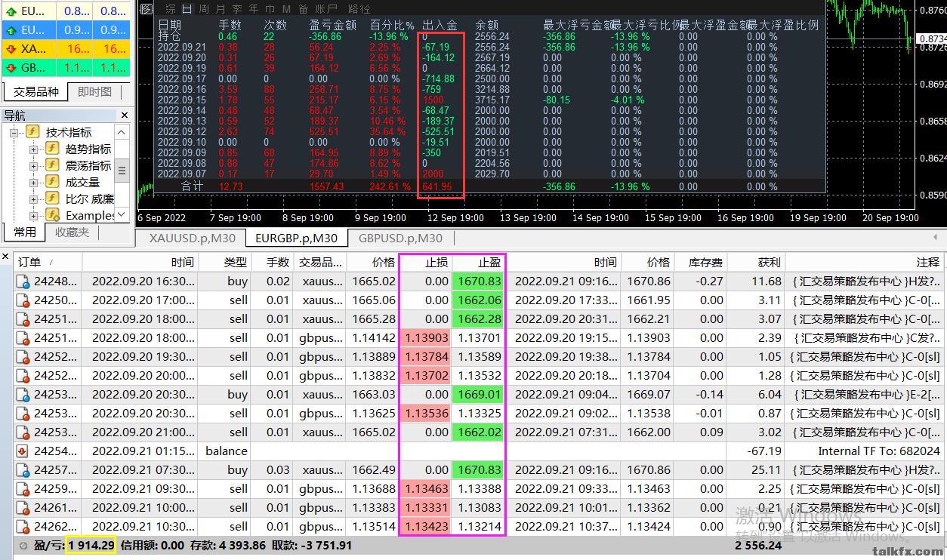Click the buy order icon of the 1665.02 16:30 row
The image size is (947, 560).
[23, 282]
